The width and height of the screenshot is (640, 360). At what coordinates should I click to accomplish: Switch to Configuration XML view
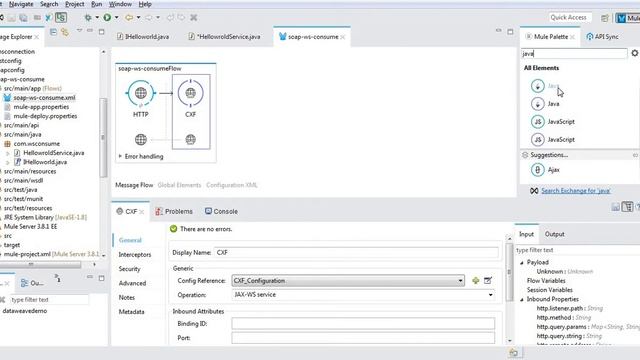point(232,185)
